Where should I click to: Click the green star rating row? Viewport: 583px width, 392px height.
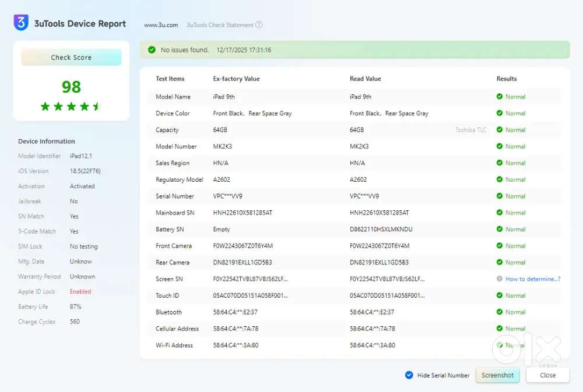(x=71, y=107)
